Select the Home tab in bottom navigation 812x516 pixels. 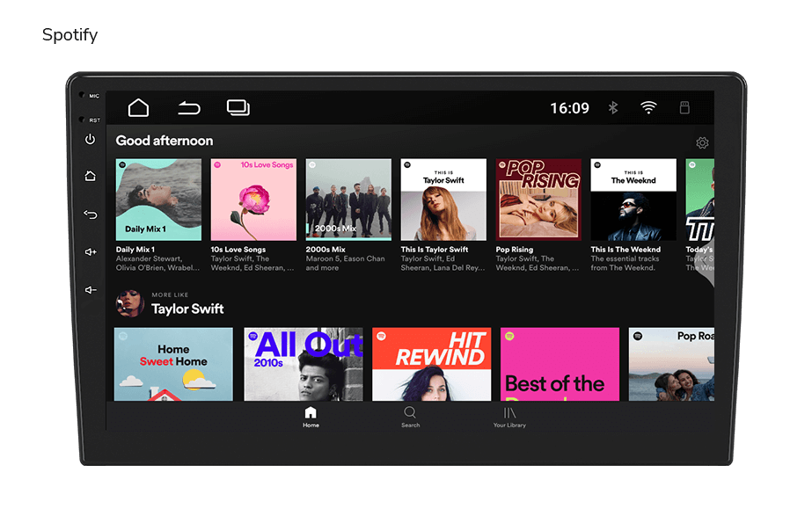[311, 418]
